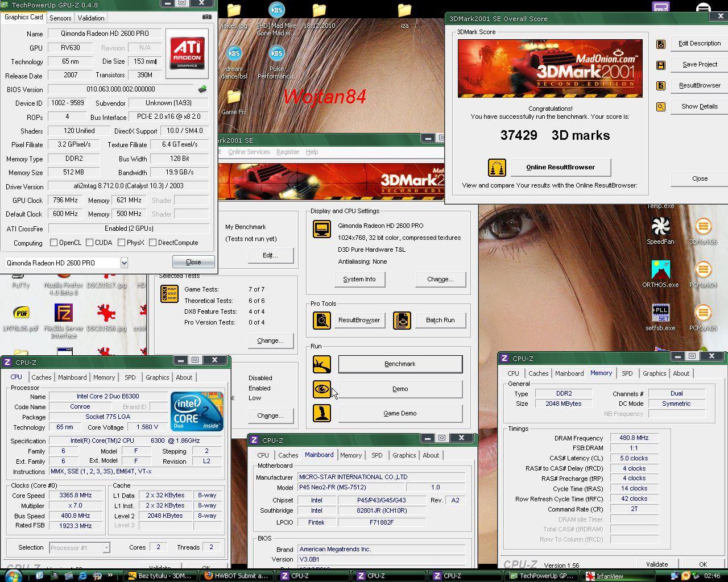
Task: Click the Game Demo icon
Action: click(x=322, y=413)
